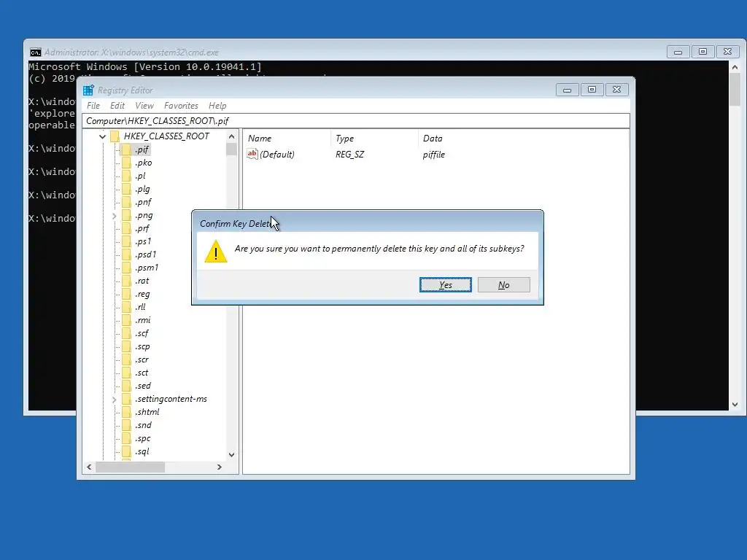Click the .rmi key folder icon
Screen dimensions: 747x560
pyautogui.click(x=126, y=321)
